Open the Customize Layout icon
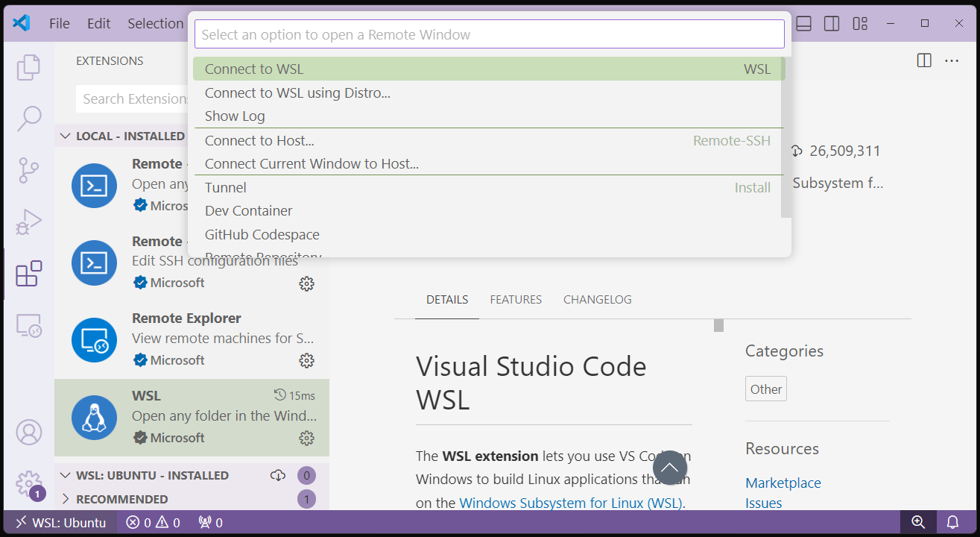 [x=860, y=24]
